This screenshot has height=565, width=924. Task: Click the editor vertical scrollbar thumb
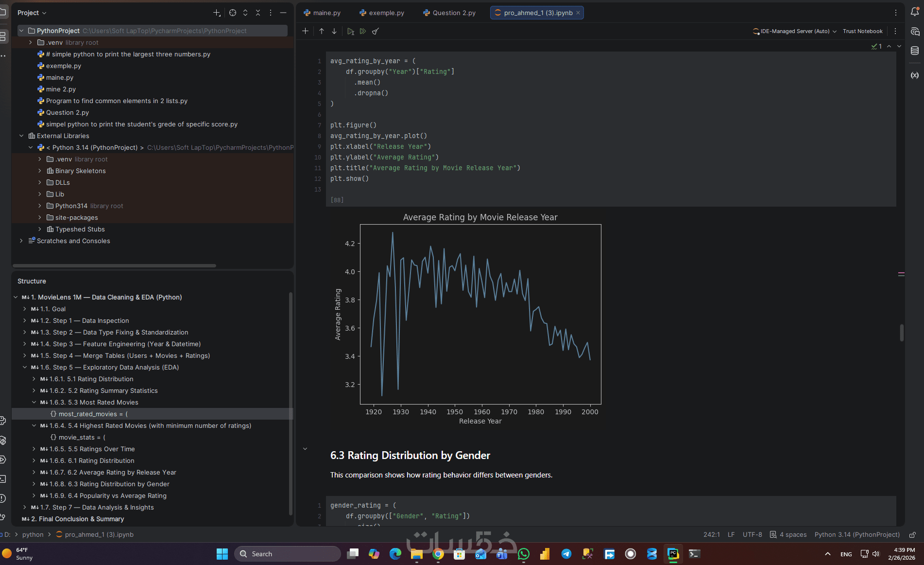click(902, 333)
